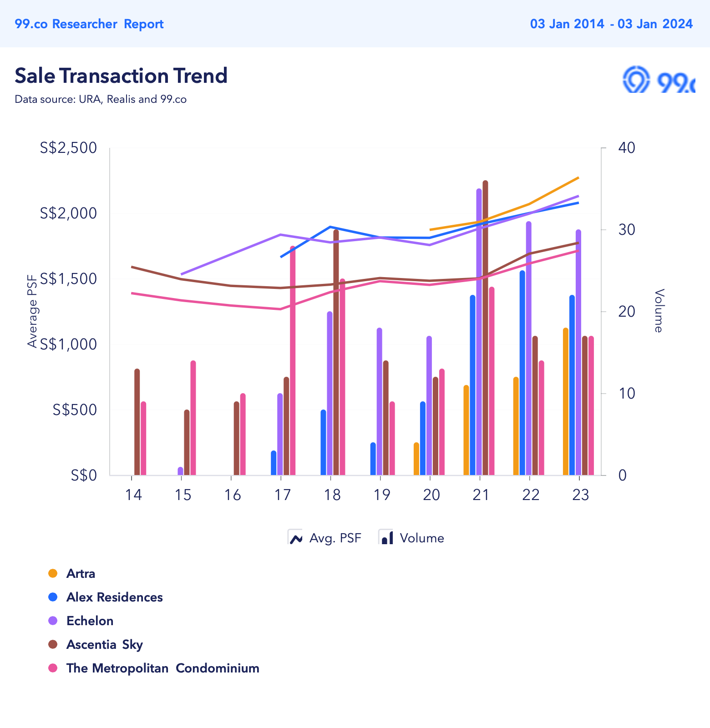Click the brown Ascentia Sky bar for year 14
This screenshot has height=728, width=710.
137,422
